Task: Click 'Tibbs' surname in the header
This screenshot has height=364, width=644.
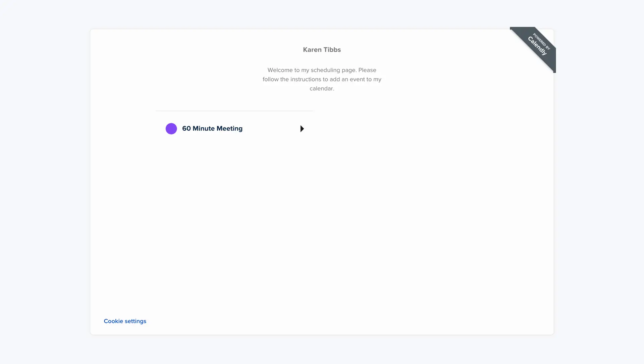Action: (332, 50)
